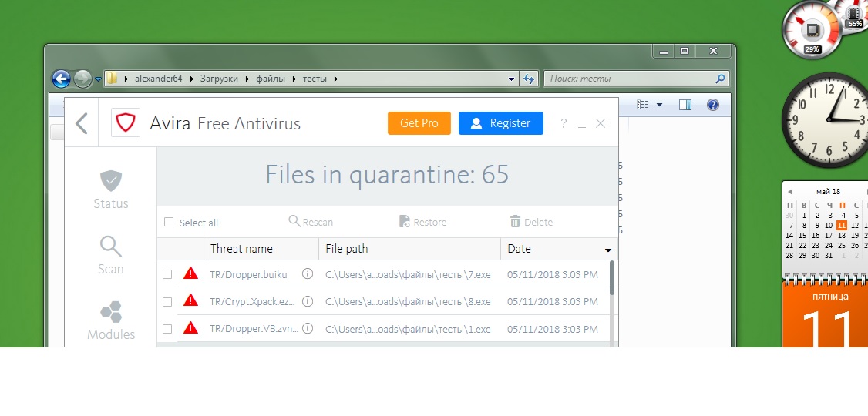The width and height of the screenshot is (868, 416).
Task: Click the Avira red shield logo
Action: point(126,122)
